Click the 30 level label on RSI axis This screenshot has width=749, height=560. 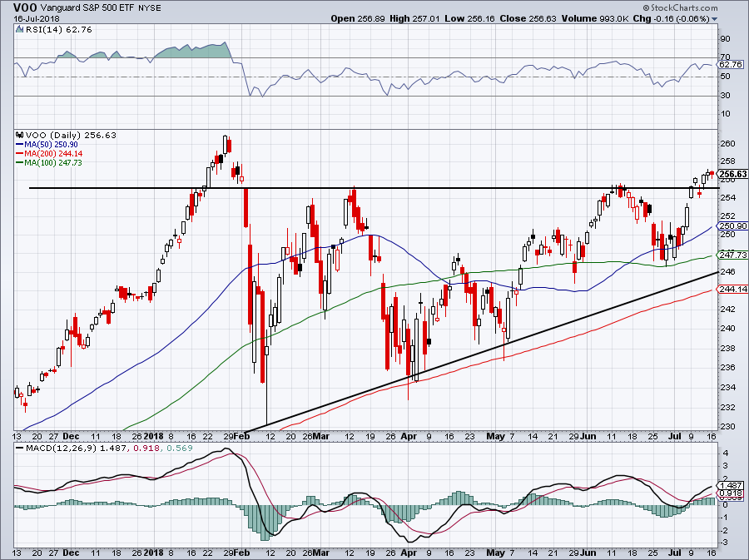click(725, 95)
